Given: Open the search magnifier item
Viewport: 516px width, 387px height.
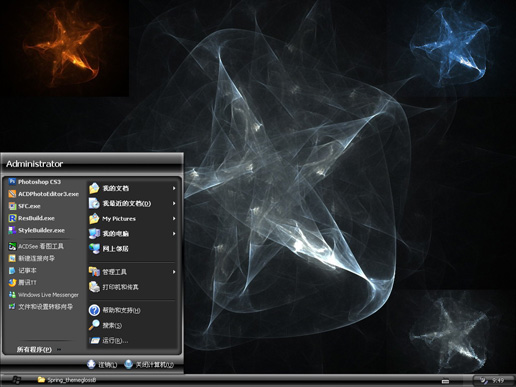Looking at the screenshot, I should click(x=94, y=325).
